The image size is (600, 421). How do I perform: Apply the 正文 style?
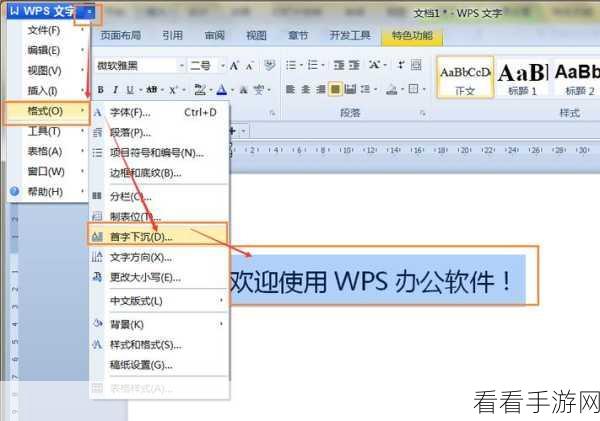coord(465,78)
